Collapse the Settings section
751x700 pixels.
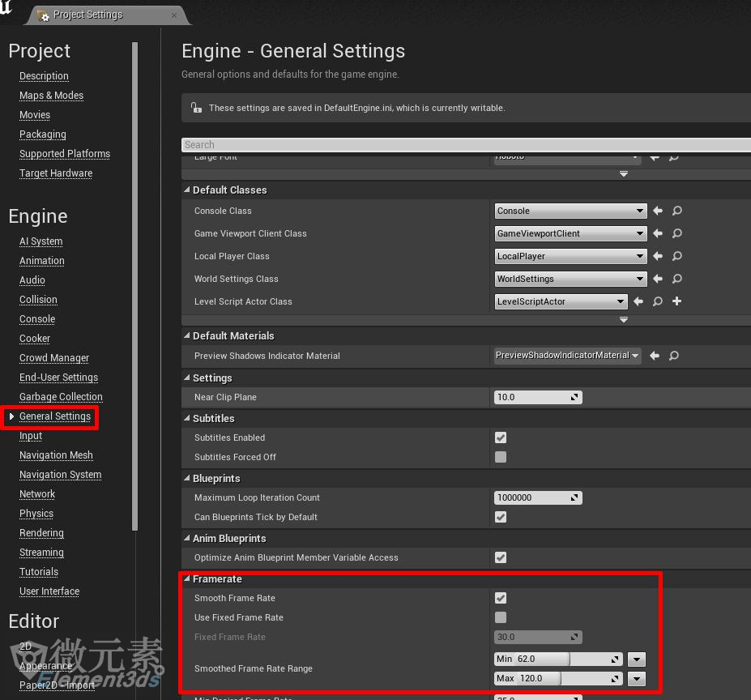coord(187,378)
